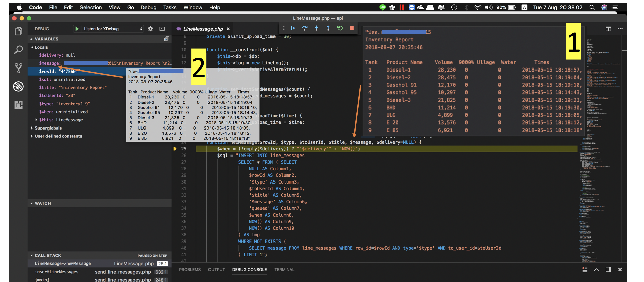644x282 pixels.
Task: Open Time Machine menu bar icon
Action: pyautogui.click(x=454, y=7)
